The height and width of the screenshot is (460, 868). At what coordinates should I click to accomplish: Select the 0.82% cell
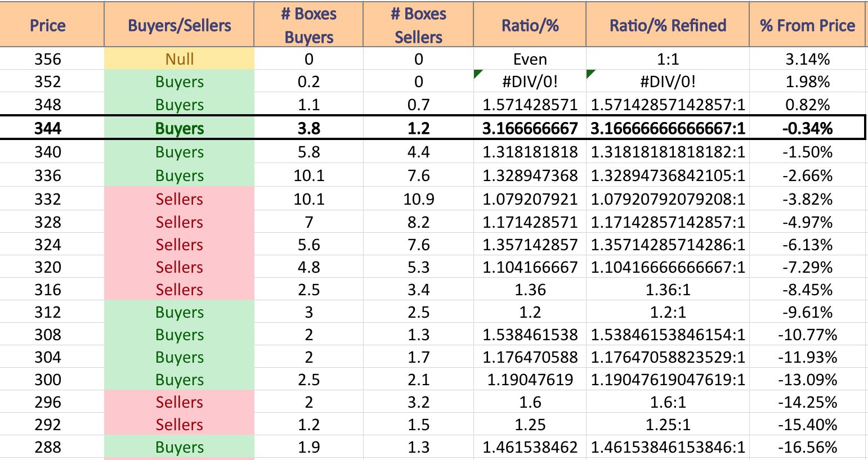pos(807,105)
